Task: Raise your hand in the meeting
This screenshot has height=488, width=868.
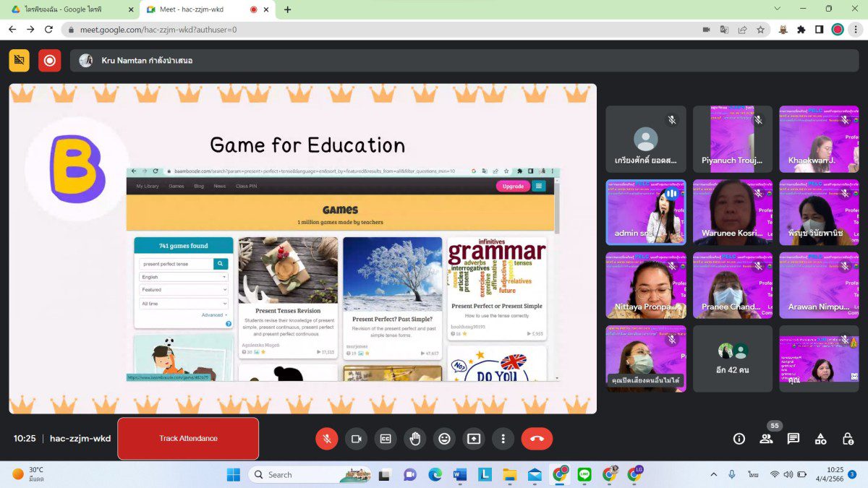Action: [x=415, y=438]
